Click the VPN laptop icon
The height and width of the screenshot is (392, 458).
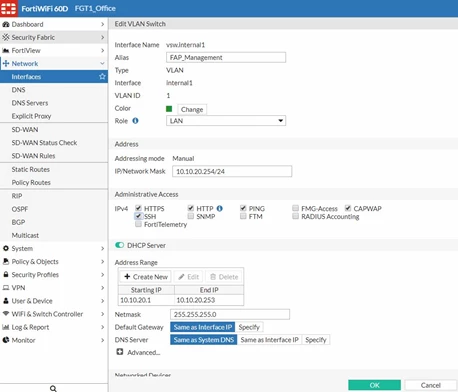coord(6,287)
